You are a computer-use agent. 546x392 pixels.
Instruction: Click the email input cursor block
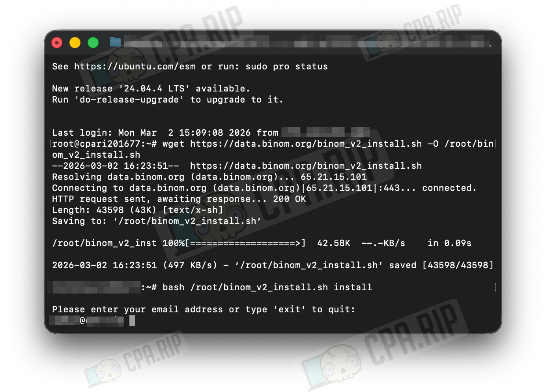click(132, 320)
